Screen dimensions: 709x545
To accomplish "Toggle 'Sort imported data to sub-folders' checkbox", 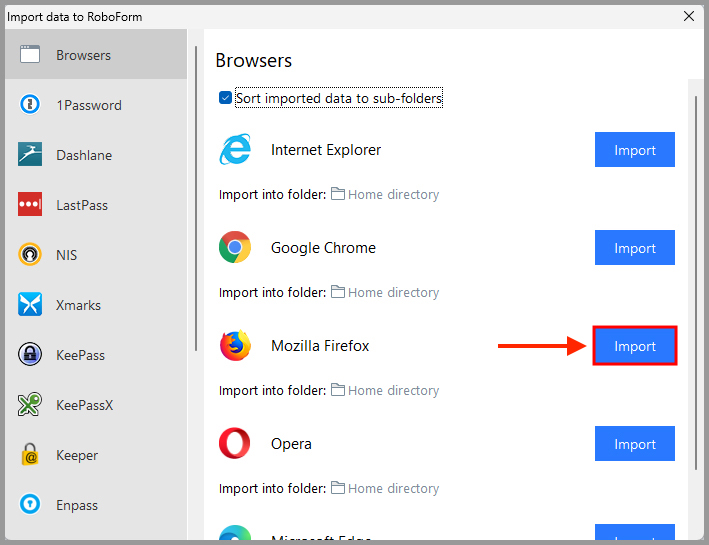I will coord(226,99).
